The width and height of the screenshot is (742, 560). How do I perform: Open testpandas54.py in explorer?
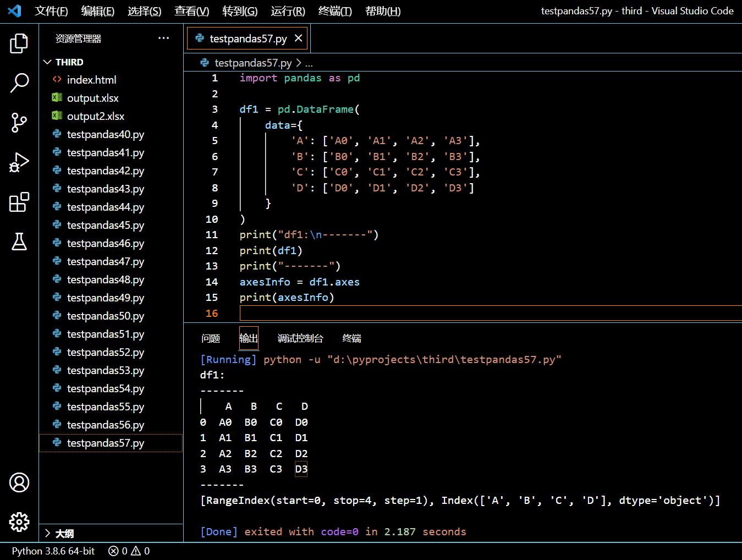click(x=111, y=388)
